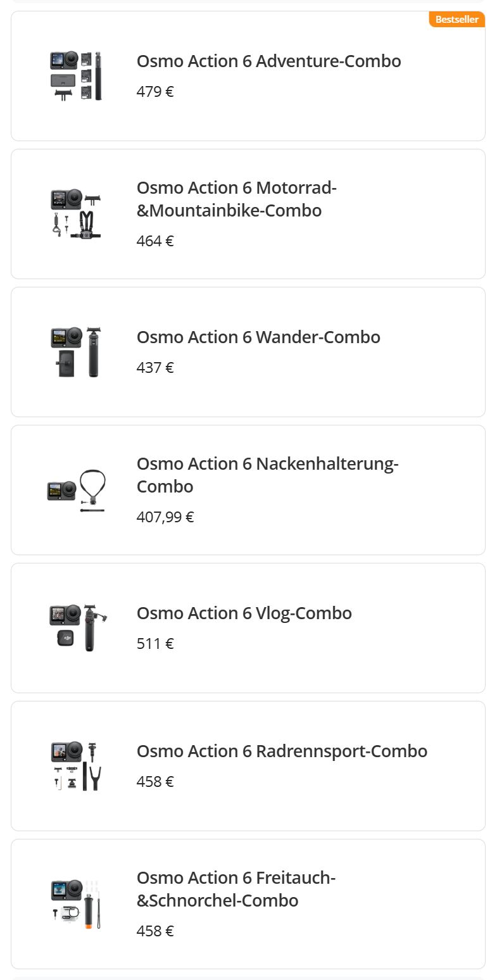Open Osmo Action 6 Vlog-Combo

click(244, 613)
